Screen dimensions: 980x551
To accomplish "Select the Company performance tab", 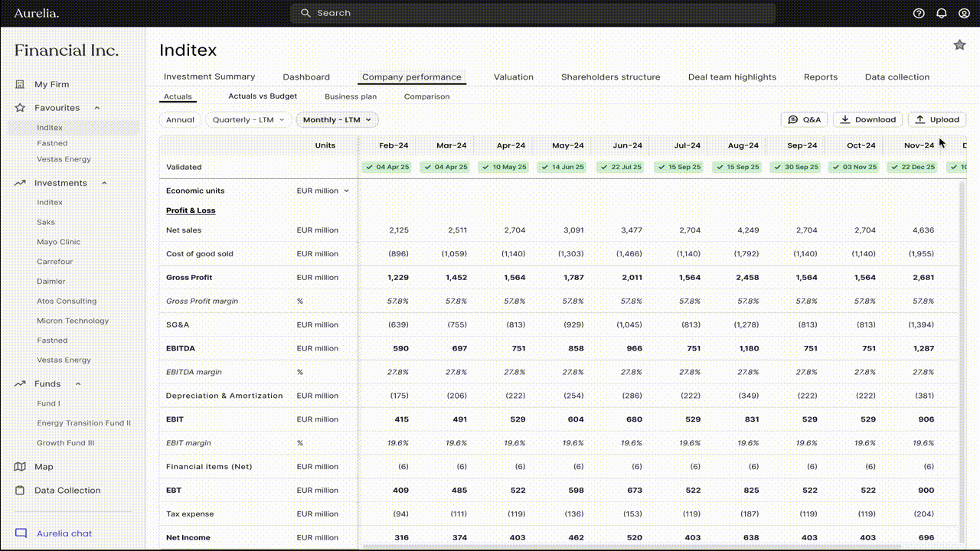I will [412, 77].
